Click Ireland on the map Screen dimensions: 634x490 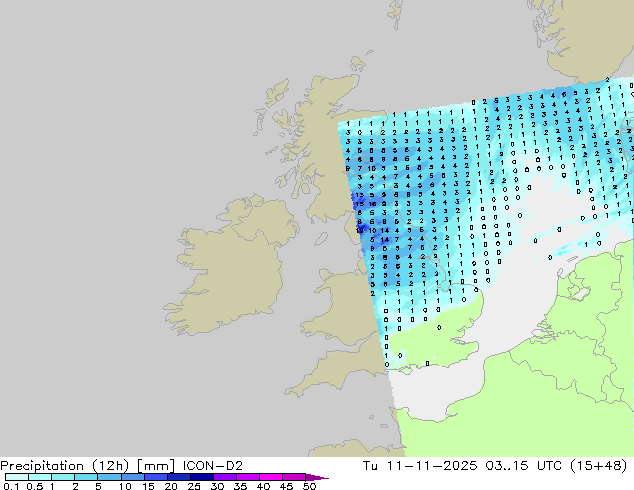230,267
